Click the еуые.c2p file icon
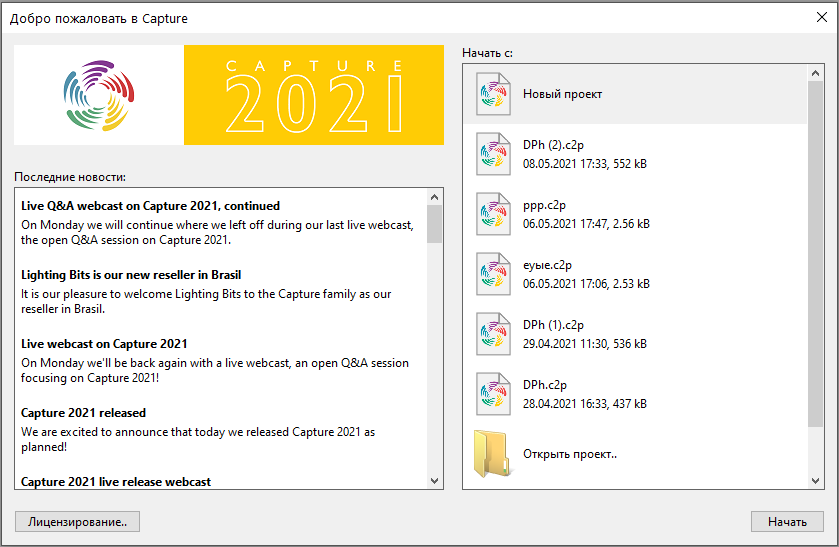The height and width of the screenshot is (547, 839). [x=493, y=274]
